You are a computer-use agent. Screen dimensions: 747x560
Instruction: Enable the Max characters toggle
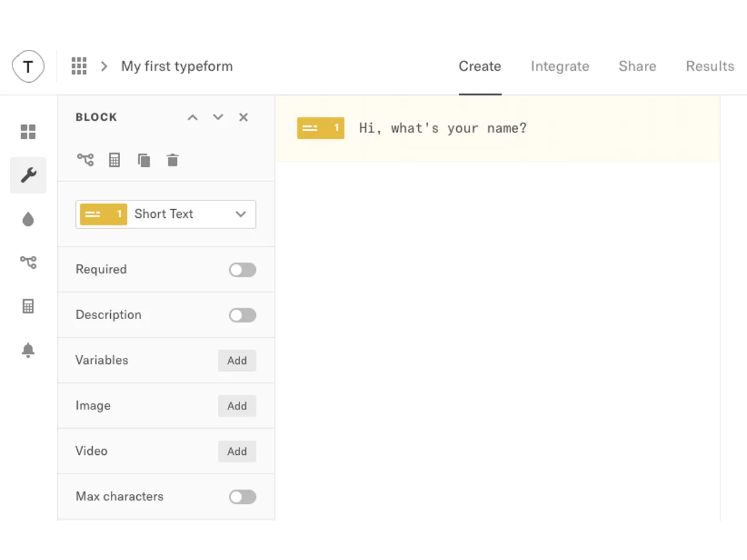pyautogui.click(x=242, y=497)
